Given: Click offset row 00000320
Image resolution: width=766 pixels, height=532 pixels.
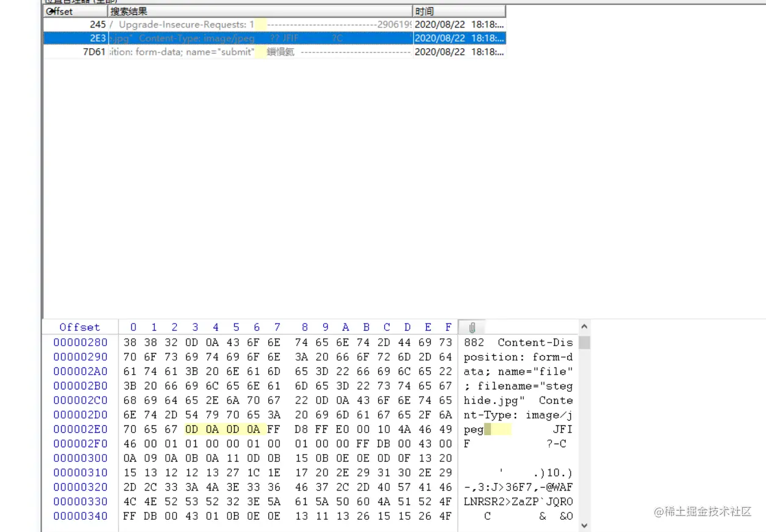Looking at the screenshot, I should pyautogui.click(x=80, y=487).
